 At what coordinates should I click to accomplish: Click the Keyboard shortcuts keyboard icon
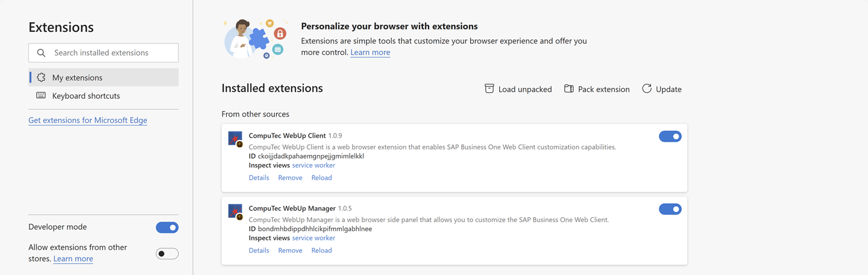pyautogui.click(x=41, y=95)
